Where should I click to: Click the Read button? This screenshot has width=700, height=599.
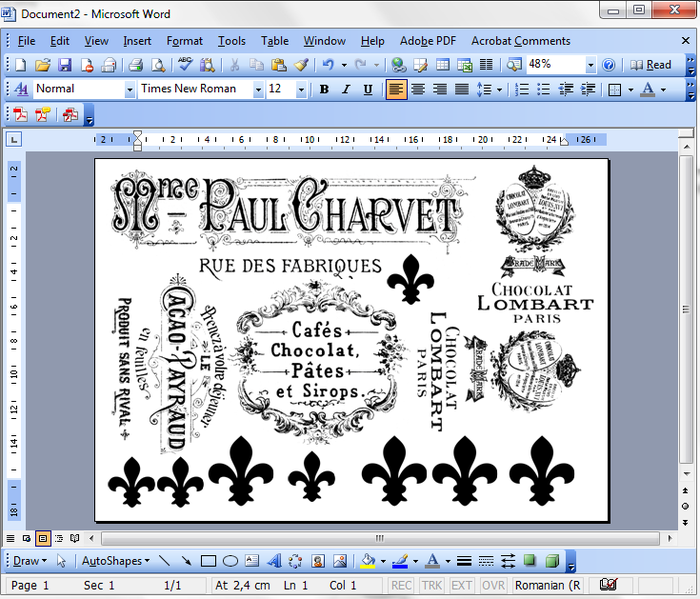coord(650,65)
